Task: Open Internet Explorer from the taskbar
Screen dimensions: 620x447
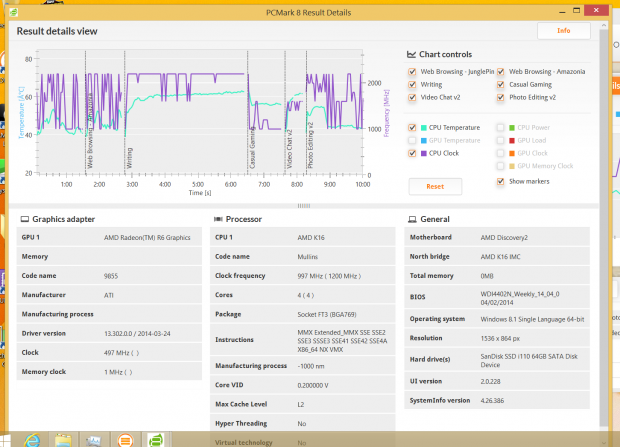Action: coord(31,438)
